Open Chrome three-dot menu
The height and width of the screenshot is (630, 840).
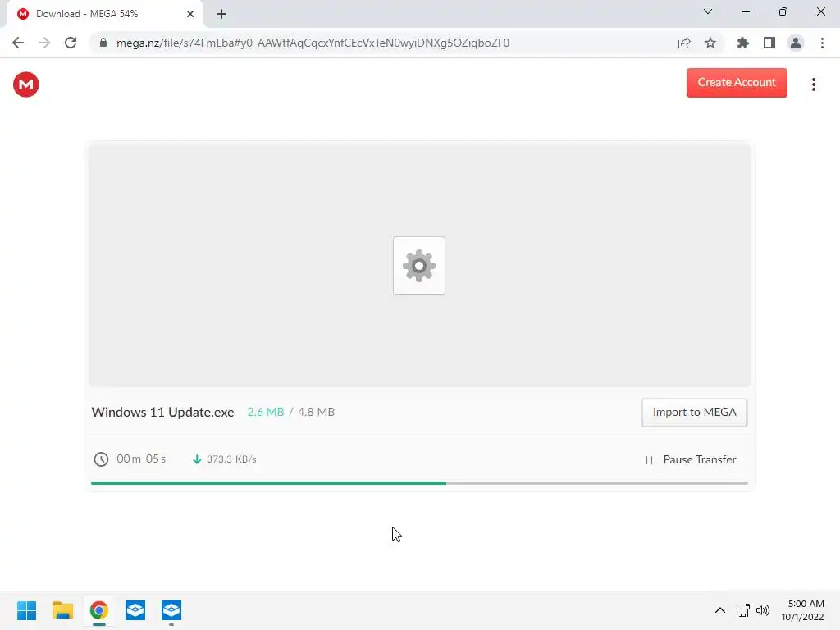822,43
